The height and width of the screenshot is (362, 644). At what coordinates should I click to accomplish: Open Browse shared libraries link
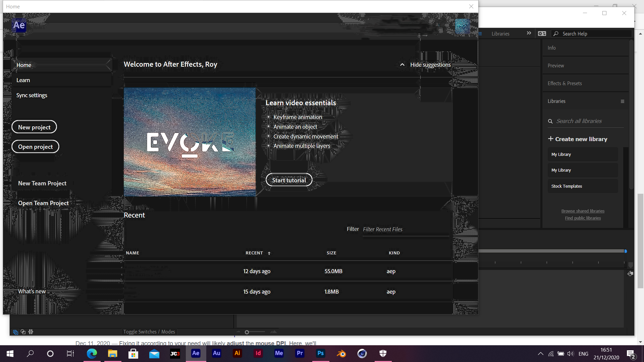tap(583, 211)
